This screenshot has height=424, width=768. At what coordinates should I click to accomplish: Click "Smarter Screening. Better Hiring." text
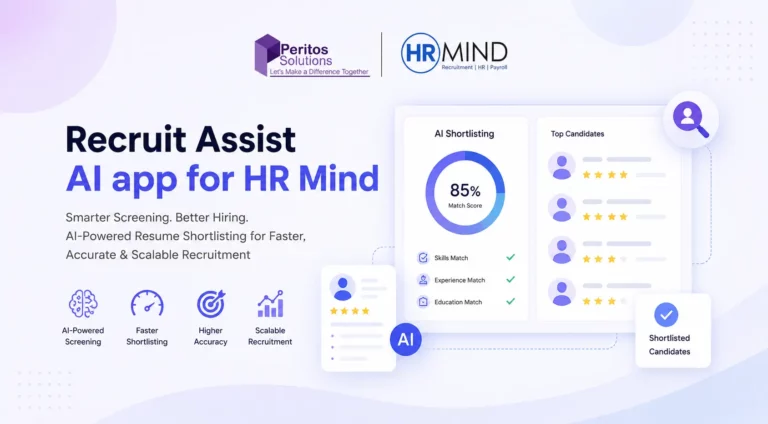[157, 217]
